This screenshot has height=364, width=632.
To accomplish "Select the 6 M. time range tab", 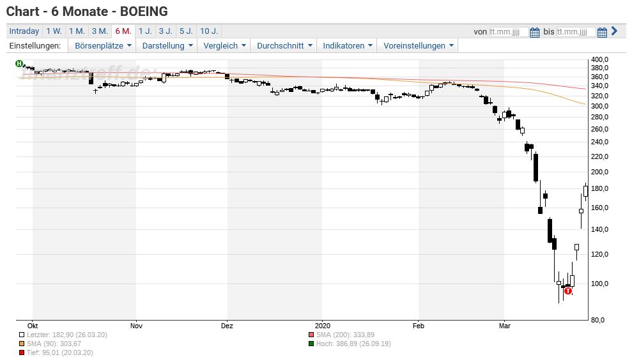I will pos(123,31).
